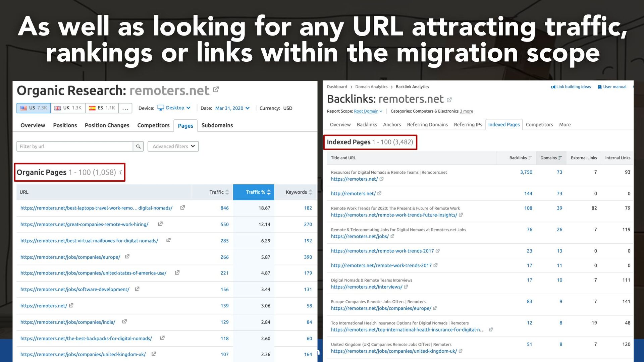Open the More tab in Backlinks

tap(565, 125)
